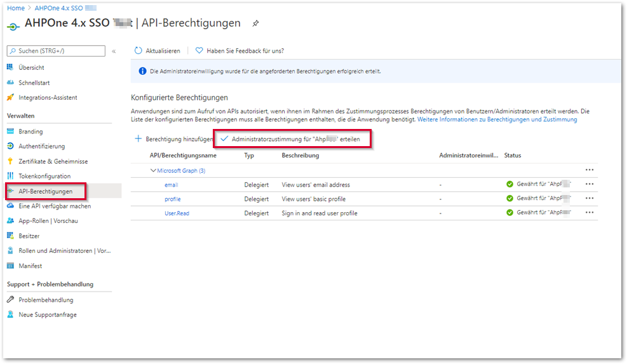Open the User.Read permission link
This screenshot has width=627, height=364.
pos(177,213)
